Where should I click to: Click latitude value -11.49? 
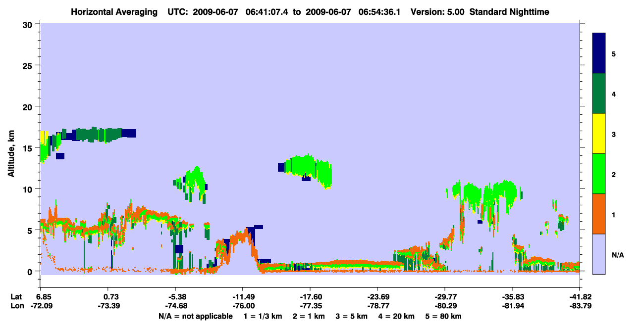click(243, 297)
